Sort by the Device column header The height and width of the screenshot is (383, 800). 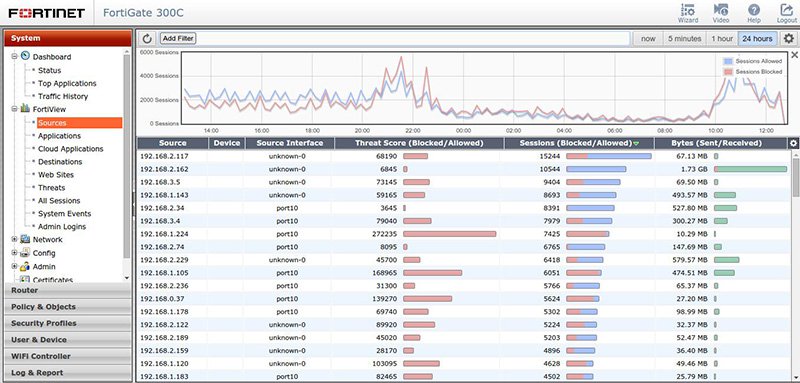click(x=227, y=143)
